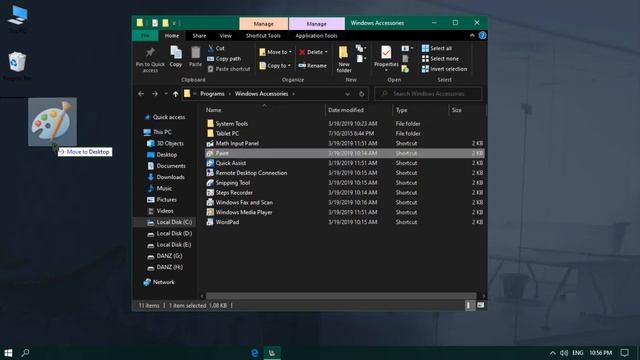Select the Recycle Bin desktop icon
This screenshot has width=640, height=360.
[x=17, y=66]
